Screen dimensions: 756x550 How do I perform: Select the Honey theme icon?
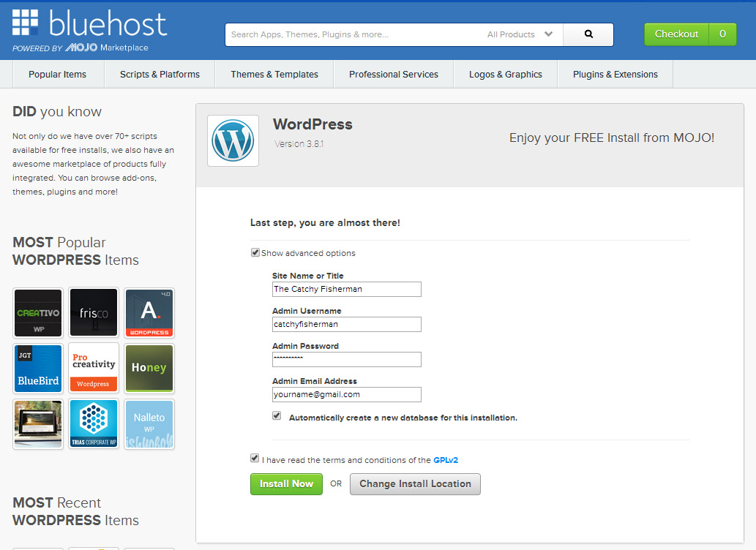(149, 368)
